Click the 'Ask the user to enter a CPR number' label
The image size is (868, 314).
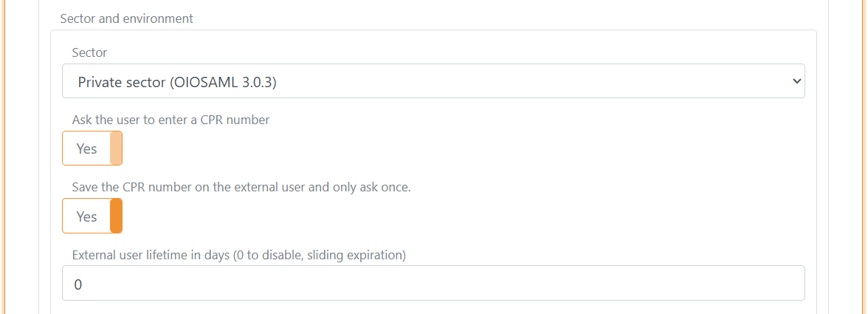coord(170,120)
